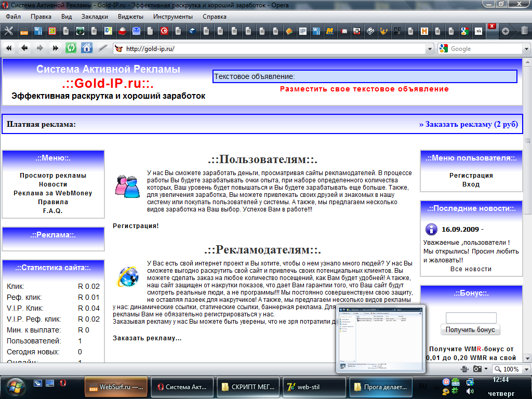This screenshot has height=399, width=532.
Task: Switch to the WebSurf tab icon
Action: click(24, 31)
